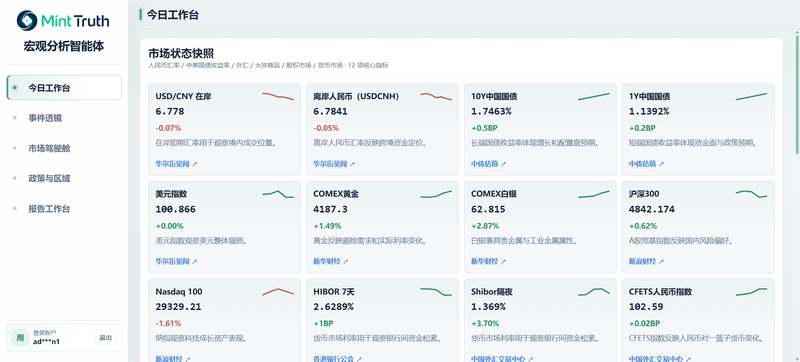Click the value 6.7841
The height and width of the screenshot is (362, 800).
pyautogui.click(x=331, y=111)
